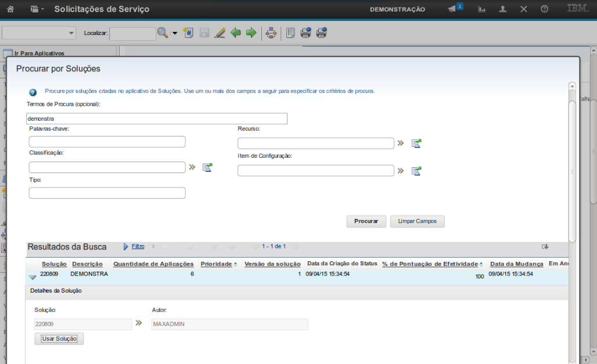
Task: Click the select-value icon beside Item de Configuração
Action: [x=416, y=171]
